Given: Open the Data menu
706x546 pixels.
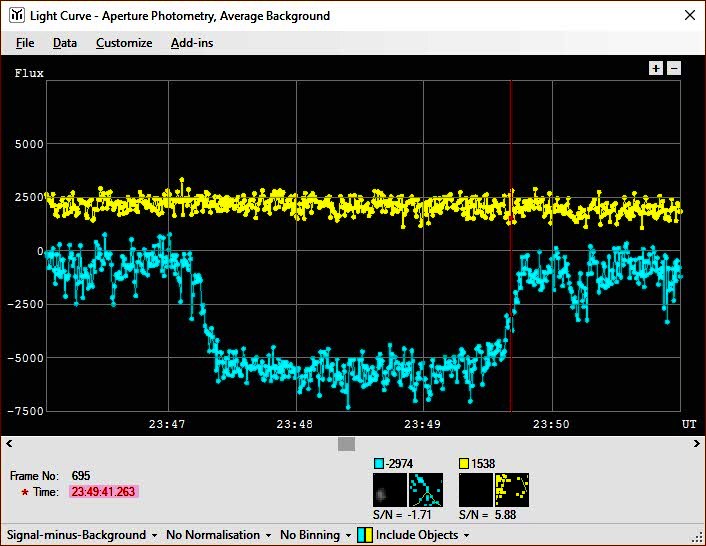Looking at the screenshot, I should 65,43.
